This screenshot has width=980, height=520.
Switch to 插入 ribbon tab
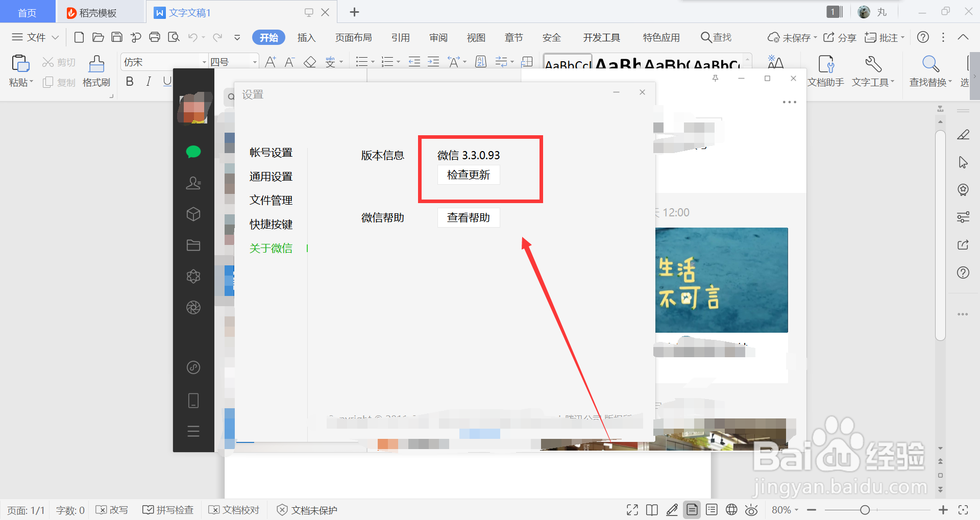tap(306, 38)
